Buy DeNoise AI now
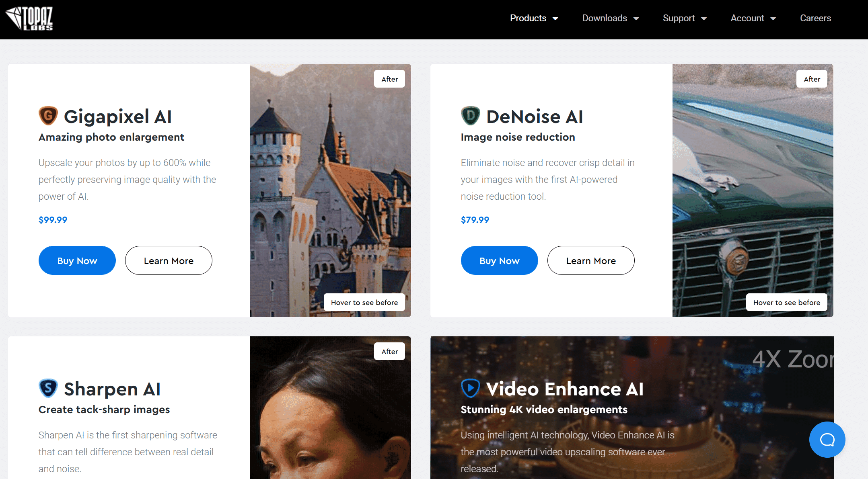The image size is (868, 479). tap(500, 260)
